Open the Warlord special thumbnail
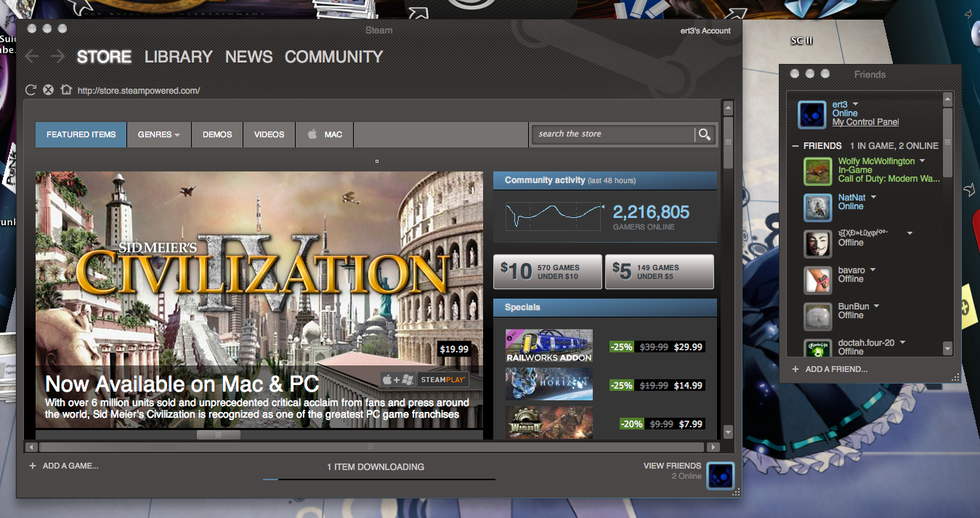The height and width of the screenshot is (518, 980). (549, 422)
